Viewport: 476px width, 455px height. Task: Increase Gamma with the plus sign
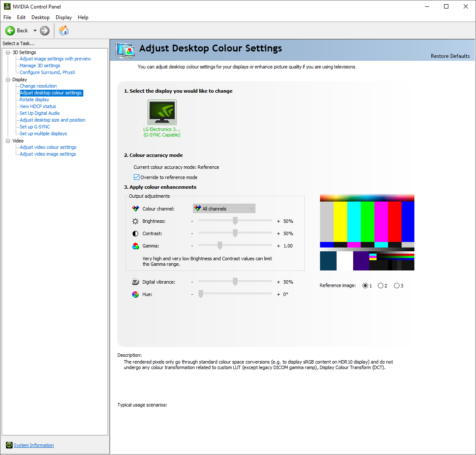(278, 246)
